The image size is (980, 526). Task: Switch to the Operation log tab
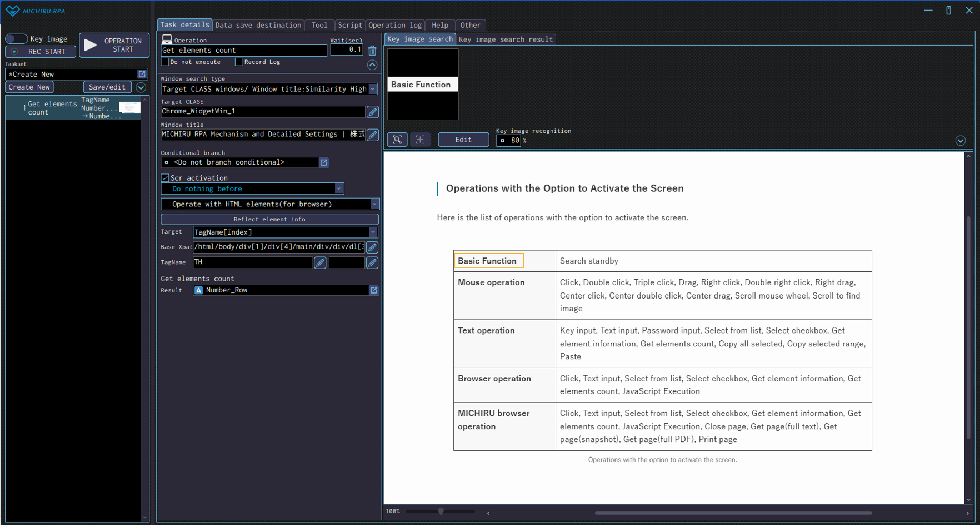[x=394, y=25]
